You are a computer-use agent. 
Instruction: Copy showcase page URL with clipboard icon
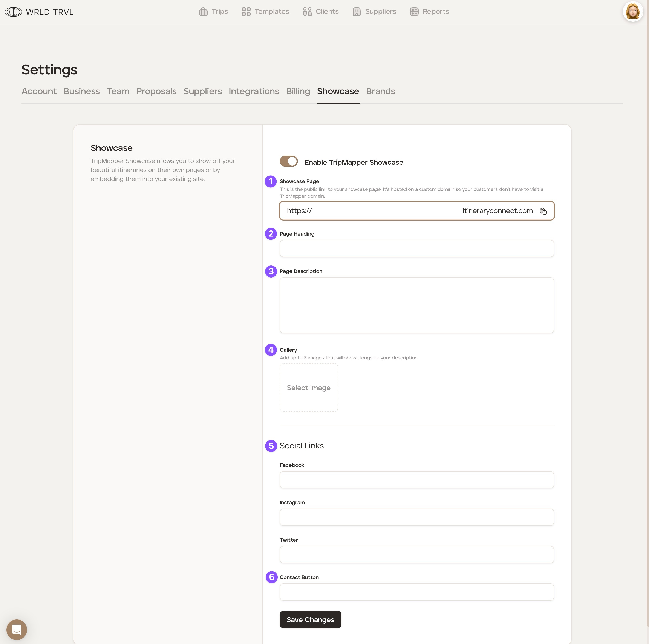[x=543, y=211]
